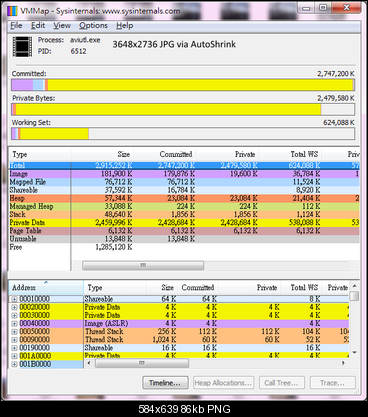Viewport: 368px width, 417px height.
Task: Open the Options menu
Action: 93,26
